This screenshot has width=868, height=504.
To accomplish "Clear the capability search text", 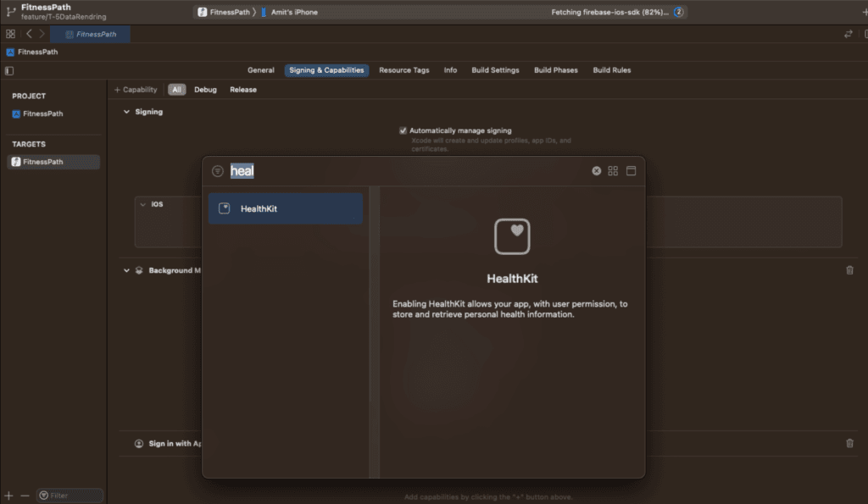I will [x=596, y=171].
